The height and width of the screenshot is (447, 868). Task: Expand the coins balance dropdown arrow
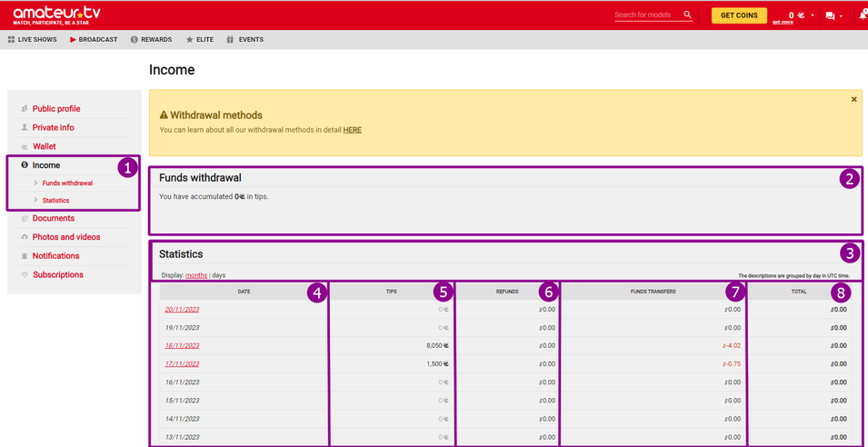(x=813, y=15)
